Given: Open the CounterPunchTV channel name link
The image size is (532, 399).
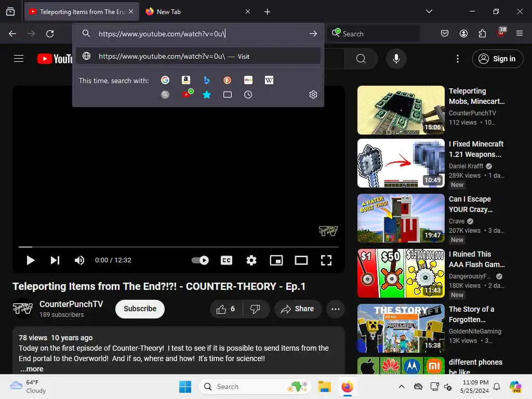Looking at the screenshot, I should 71,304.
